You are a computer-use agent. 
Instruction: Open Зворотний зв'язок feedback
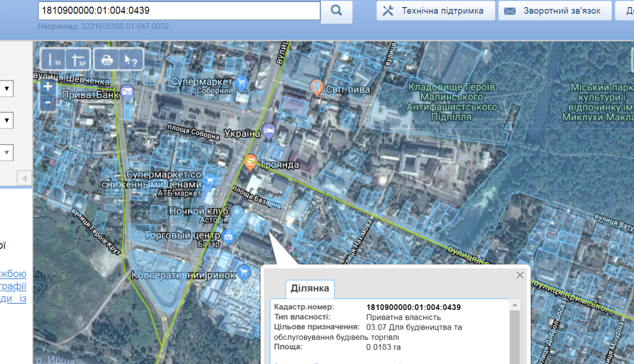coord(555,11)
